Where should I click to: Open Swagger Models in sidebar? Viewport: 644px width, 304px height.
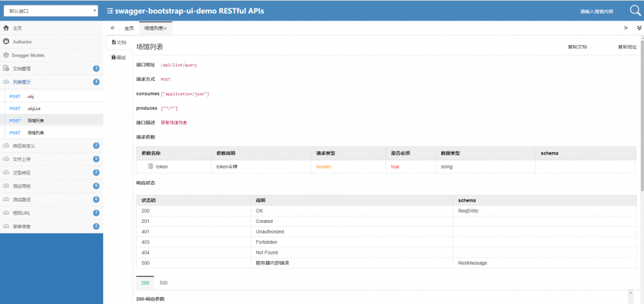click(x=28, y=55)
